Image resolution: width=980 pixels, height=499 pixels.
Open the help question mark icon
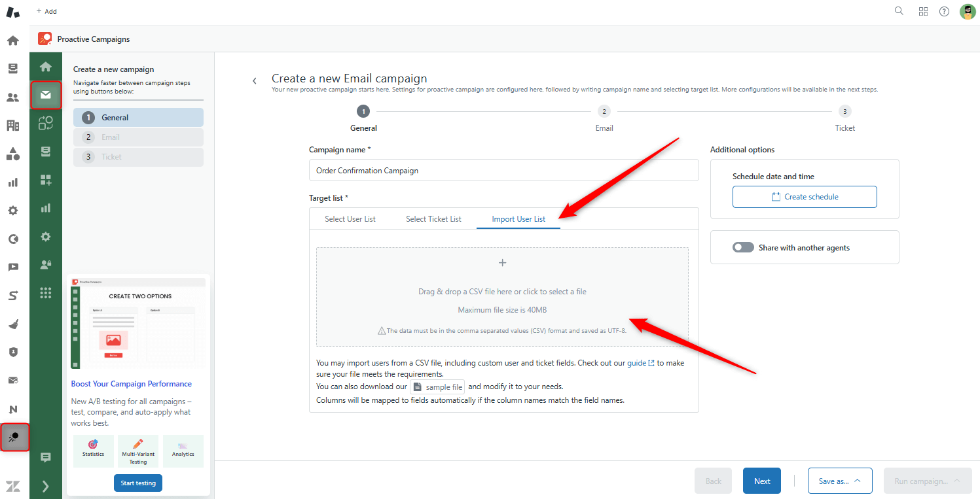[944, 10]
